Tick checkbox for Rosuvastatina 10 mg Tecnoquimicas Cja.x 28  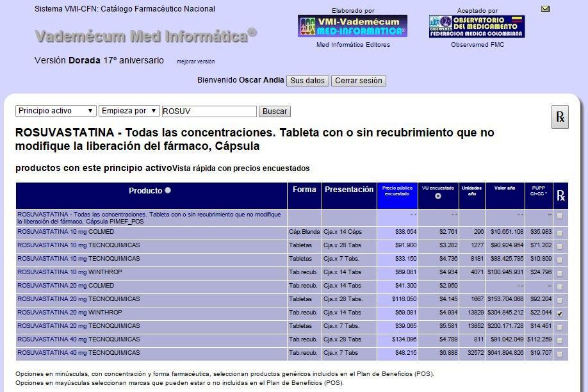[560, 247]
